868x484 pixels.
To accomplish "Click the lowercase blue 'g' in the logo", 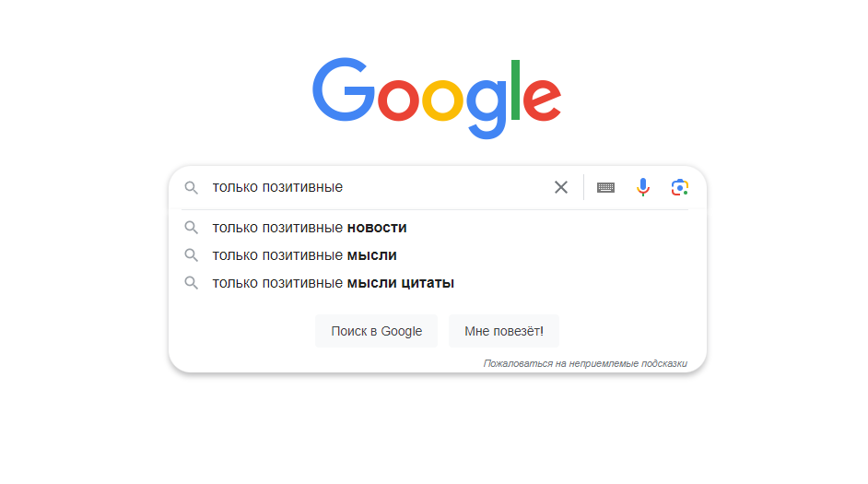I will pyautogui.click(x=485, y=106).
